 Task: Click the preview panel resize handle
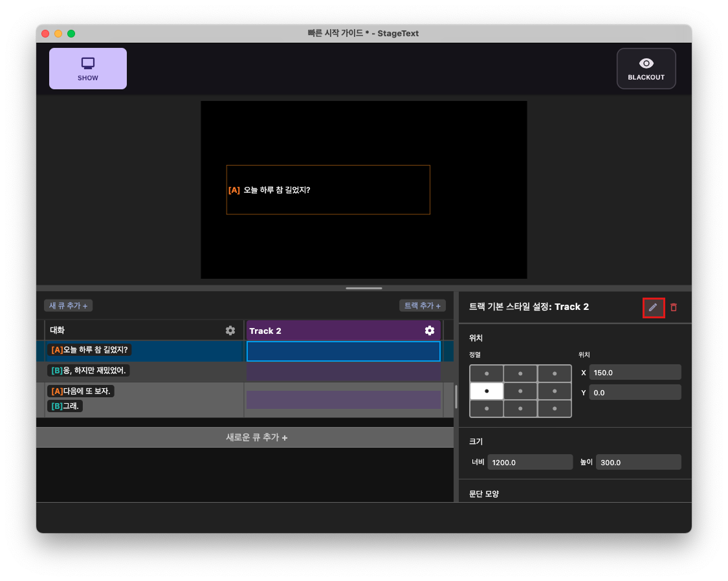coord(364,287)
